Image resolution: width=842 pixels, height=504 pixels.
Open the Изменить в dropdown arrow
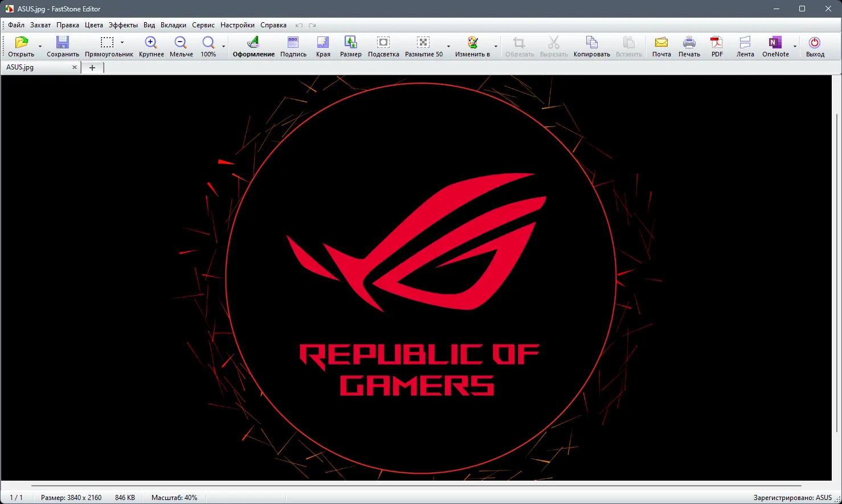point(496,46)
